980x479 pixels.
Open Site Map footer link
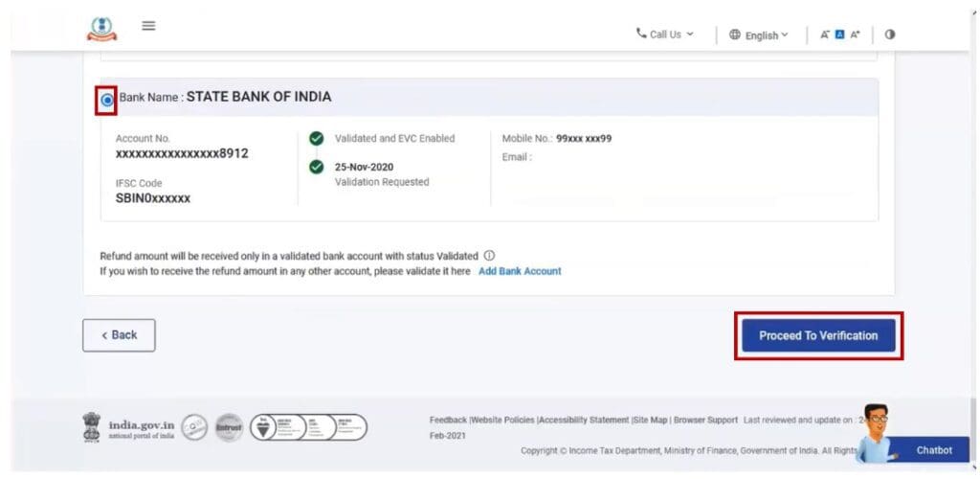click(650, 421)
